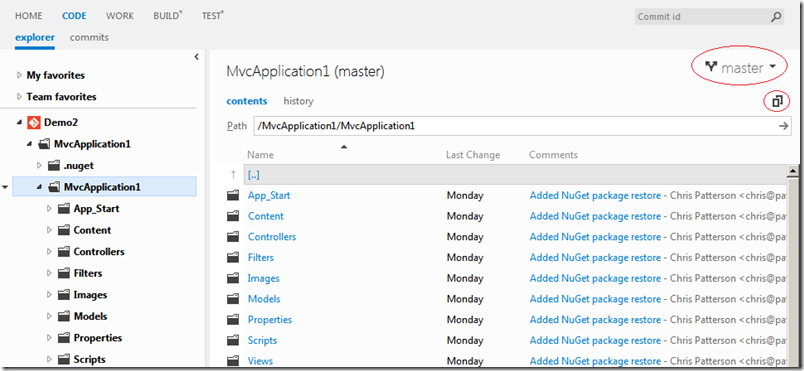Screen dimensions: 804x371
Task: Open the HOME menu
Action: pos(29,16)
